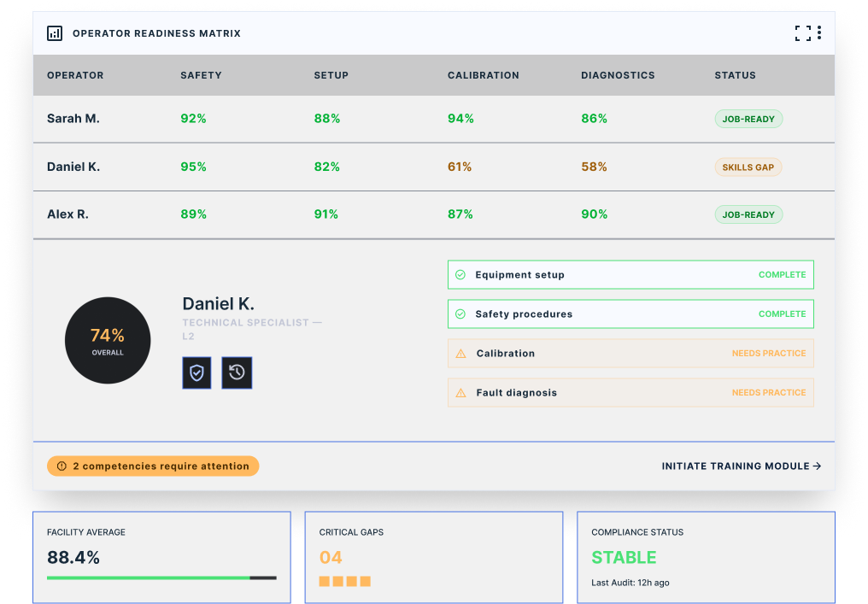Sort by the Status column header
Viewport: 868px width, 604px height.
[735, 75]
